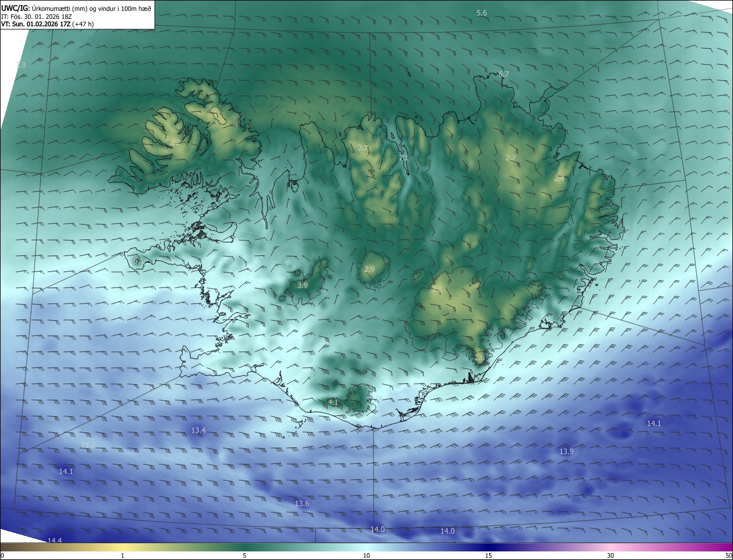The image size is (733, 560).
Task: Click the color scale tick label 5
Action: [x=245, y=555]
